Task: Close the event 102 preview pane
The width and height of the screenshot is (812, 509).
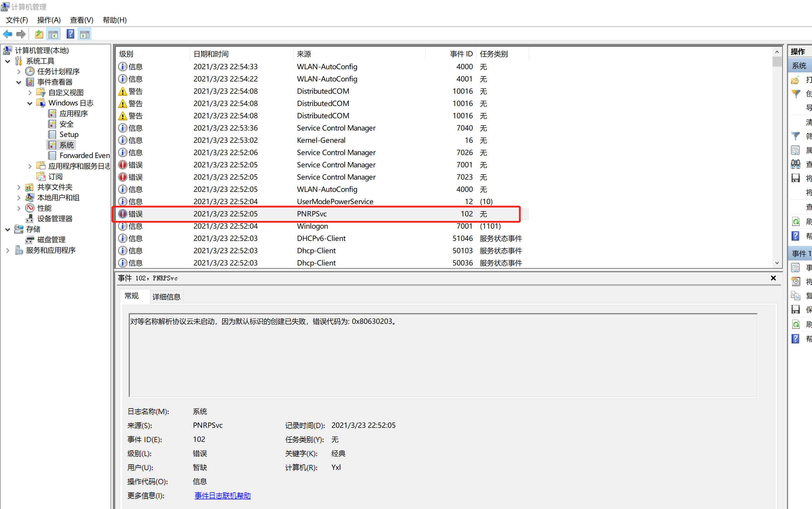Action: pos(773,278)
